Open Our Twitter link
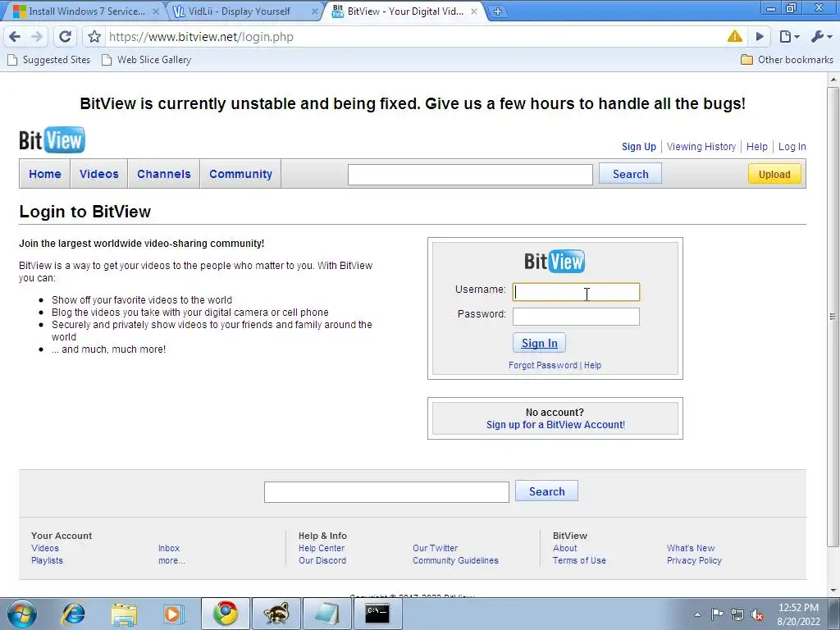 coord(435,548)
